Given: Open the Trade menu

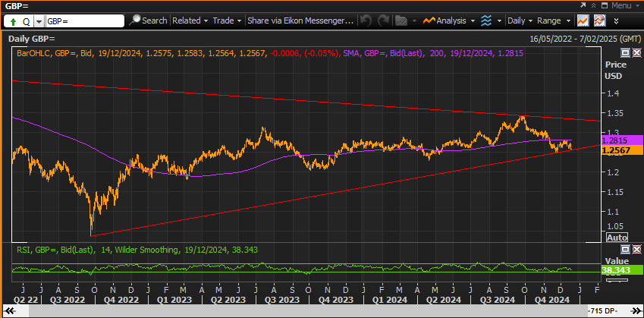Looking at the screenshot, I should (227, 20).
